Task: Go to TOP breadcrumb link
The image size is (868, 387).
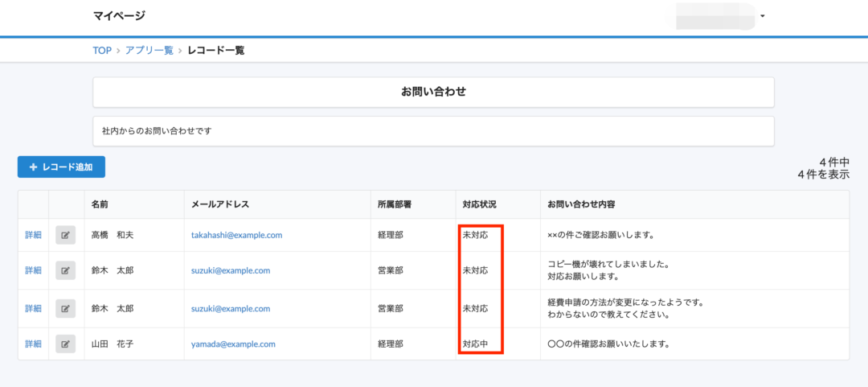Action: [x=101, y=50]
